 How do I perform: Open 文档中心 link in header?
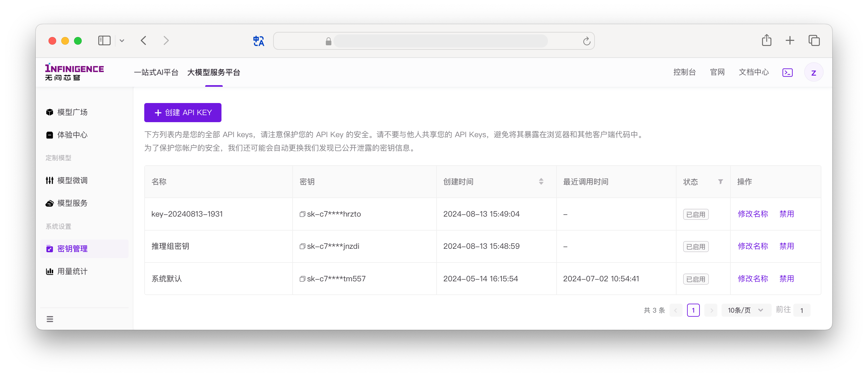tap(754, 72)
